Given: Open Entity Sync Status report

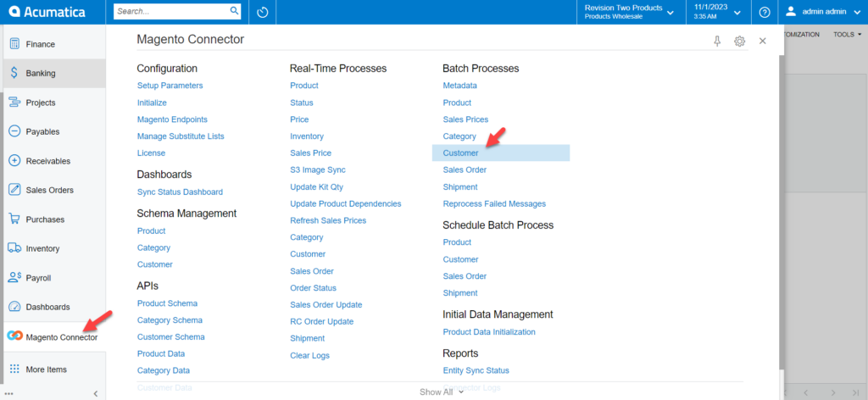Looking at the screenshot, I should pos(476,370).
